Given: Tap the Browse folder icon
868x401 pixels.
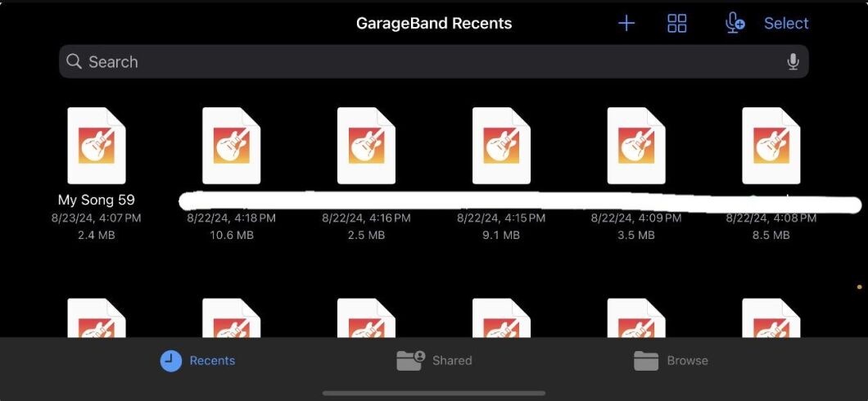Looking at the screenshot, I should pos(646,360).
